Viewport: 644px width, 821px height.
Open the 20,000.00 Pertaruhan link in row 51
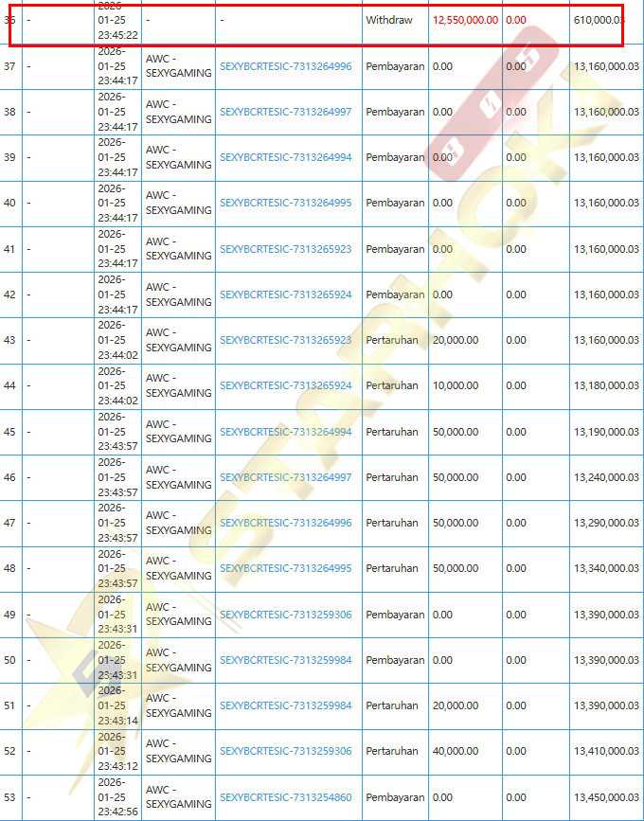pyautogui.click(x=285, y=705)
